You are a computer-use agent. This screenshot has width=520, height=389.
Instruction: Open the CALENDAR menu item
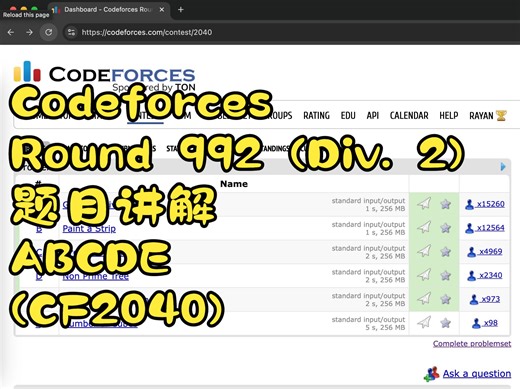click(409, 116)
